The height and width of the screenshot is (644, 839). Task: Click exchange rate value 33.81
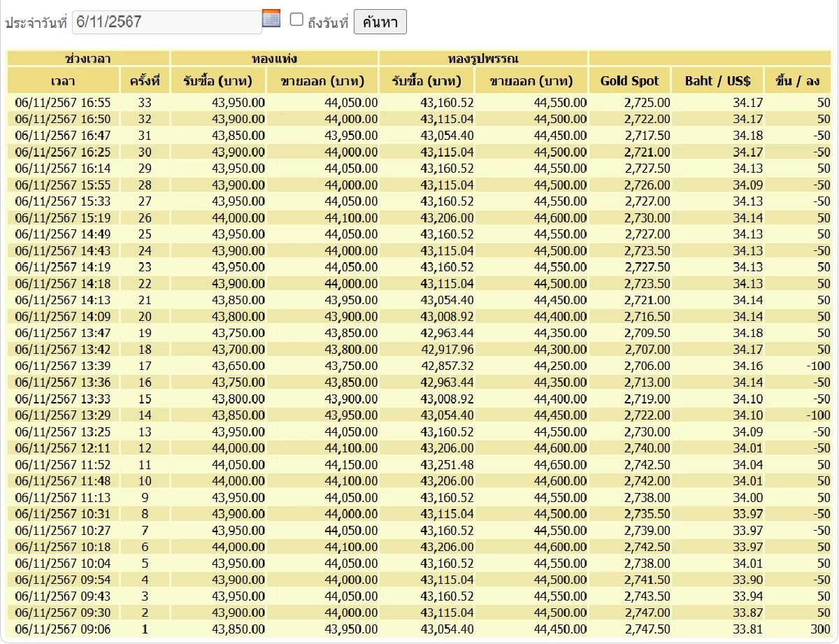(x=747, y=629)
